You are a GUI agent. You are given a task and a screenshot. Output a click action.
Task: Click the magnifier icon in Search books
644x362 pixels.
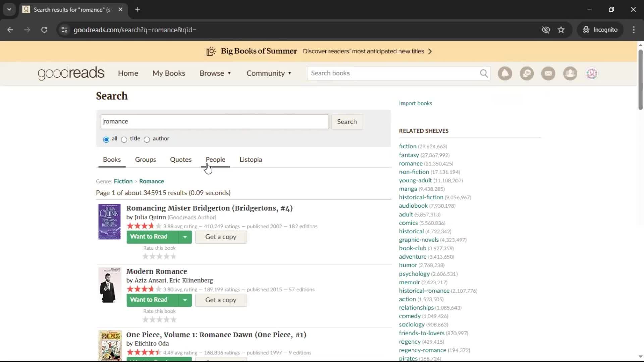pyautogui.click(x=484, y=73)
